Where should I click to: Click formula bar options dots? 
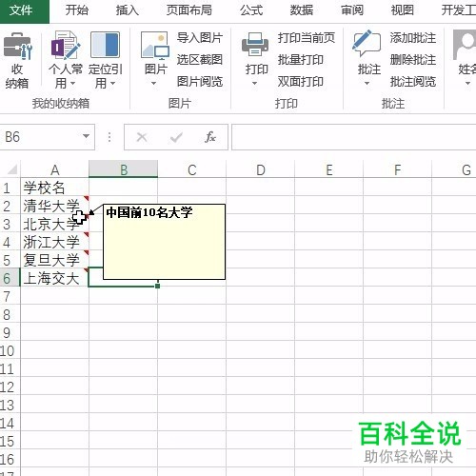coord(109,137)
